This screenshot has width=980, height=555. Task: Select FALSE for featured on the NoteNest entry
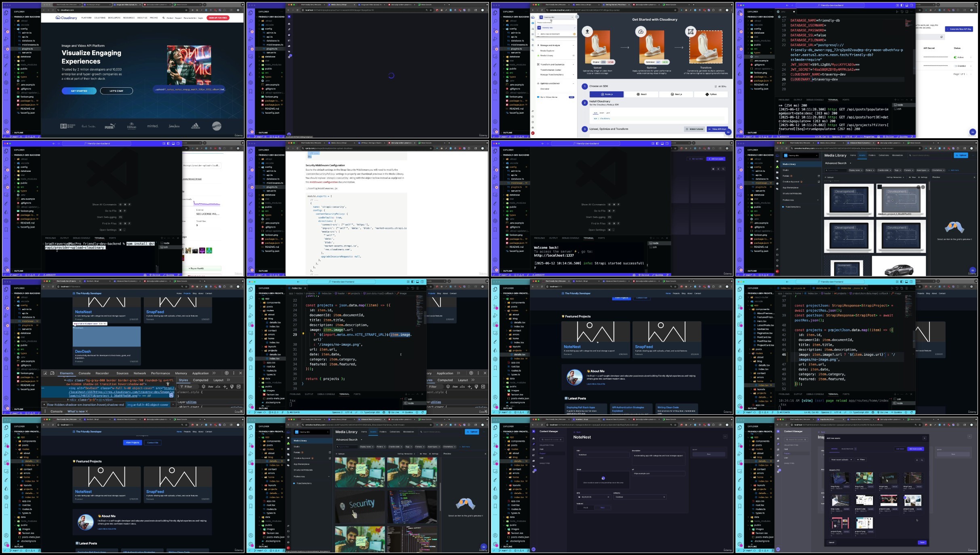(x=585, y=508)
